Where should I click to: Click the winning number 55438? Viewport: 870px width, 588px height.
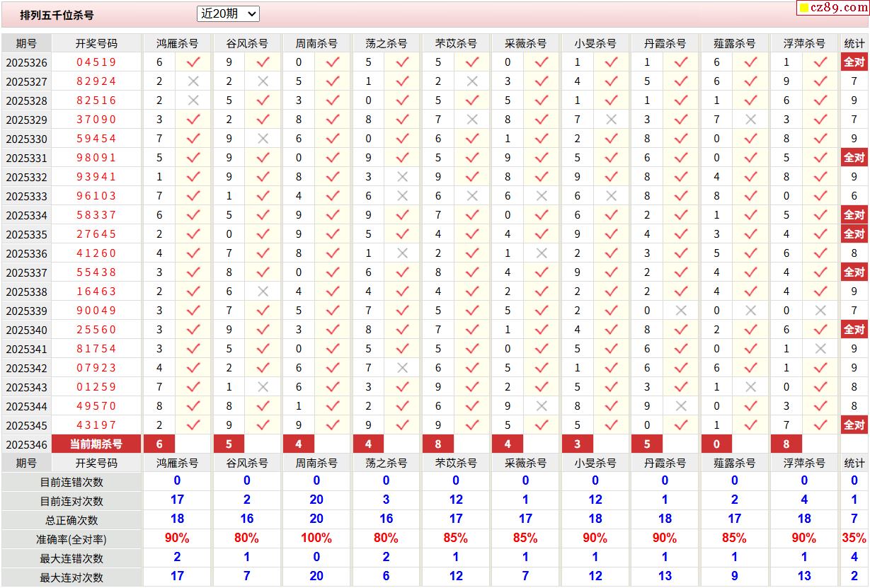(x=96, y=272)
